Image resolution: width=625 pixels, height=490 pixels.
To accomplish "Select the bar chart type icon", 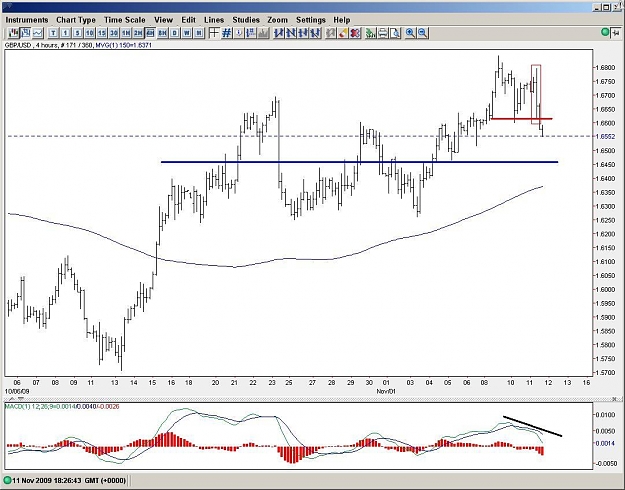I will [26, 33].
